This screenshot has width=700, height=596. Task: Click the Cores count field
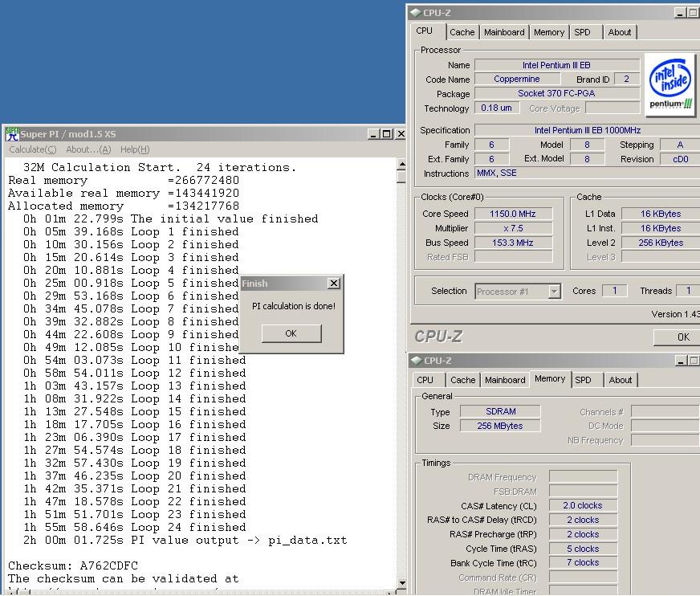click(x=615, y=291)
